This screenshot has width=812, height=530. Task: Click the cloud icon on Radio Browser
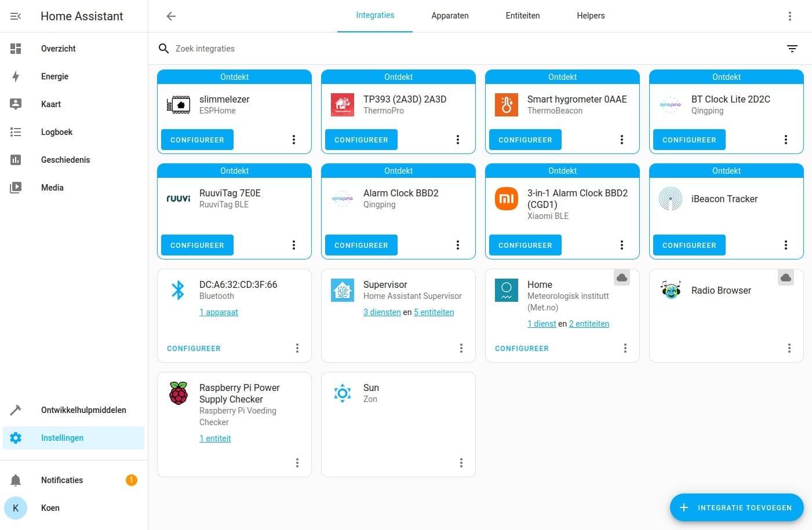tap(786, 278)
